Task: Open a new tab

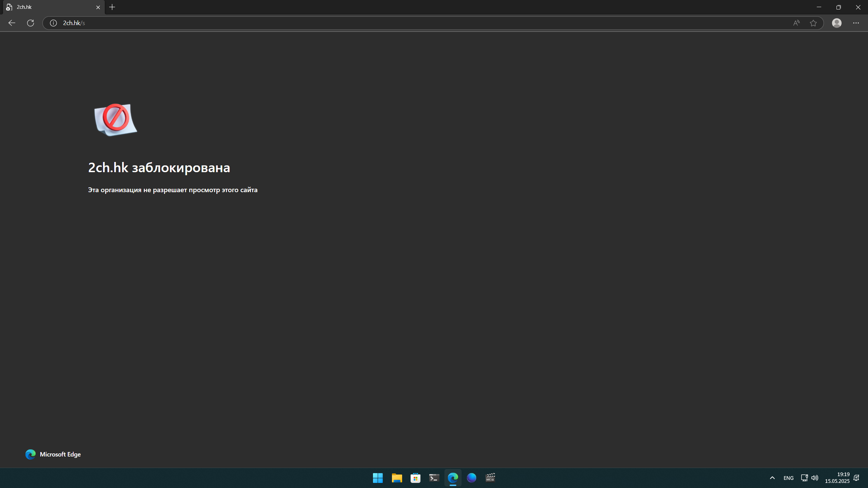Action: coord(112,7)
